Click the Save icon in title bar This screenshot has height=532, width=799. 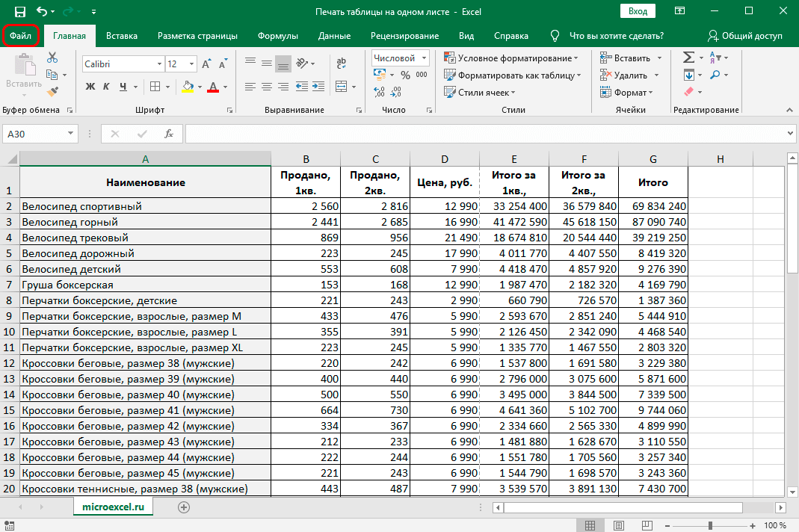19,12
